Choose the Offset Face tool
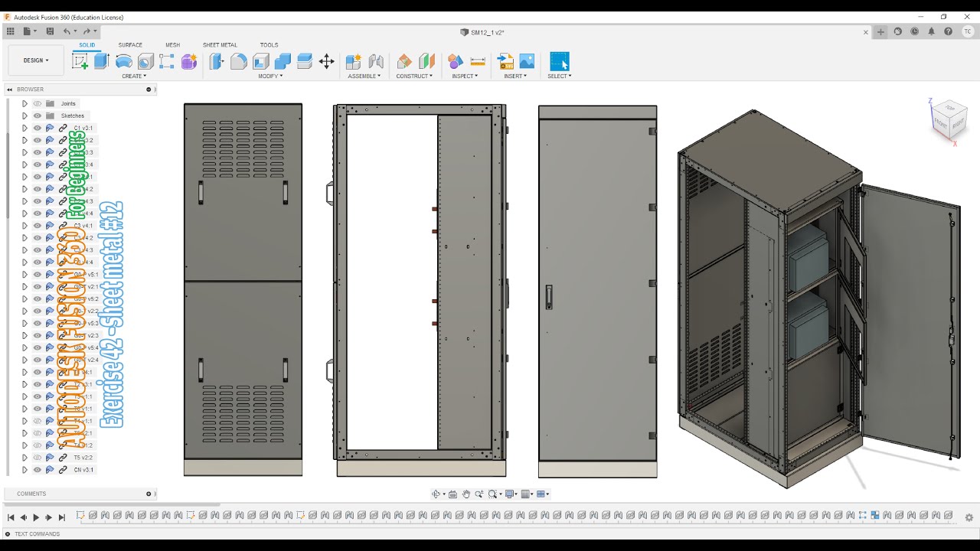Viewport: 980px width, 551px height. tap(304, 61)
